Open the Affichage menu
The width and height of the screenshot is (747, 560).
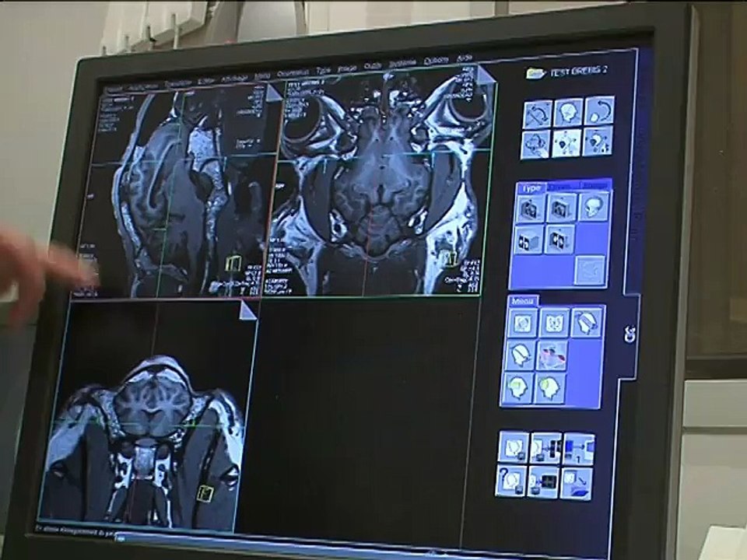pos(234,79)
